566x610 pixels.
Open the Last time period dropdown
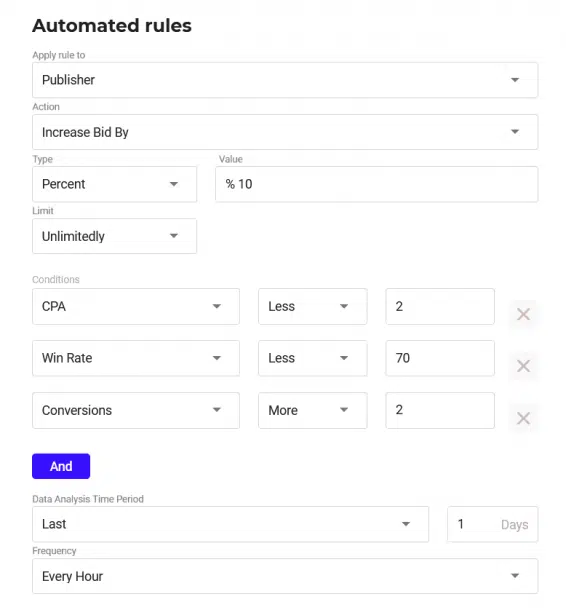point(230,524)
